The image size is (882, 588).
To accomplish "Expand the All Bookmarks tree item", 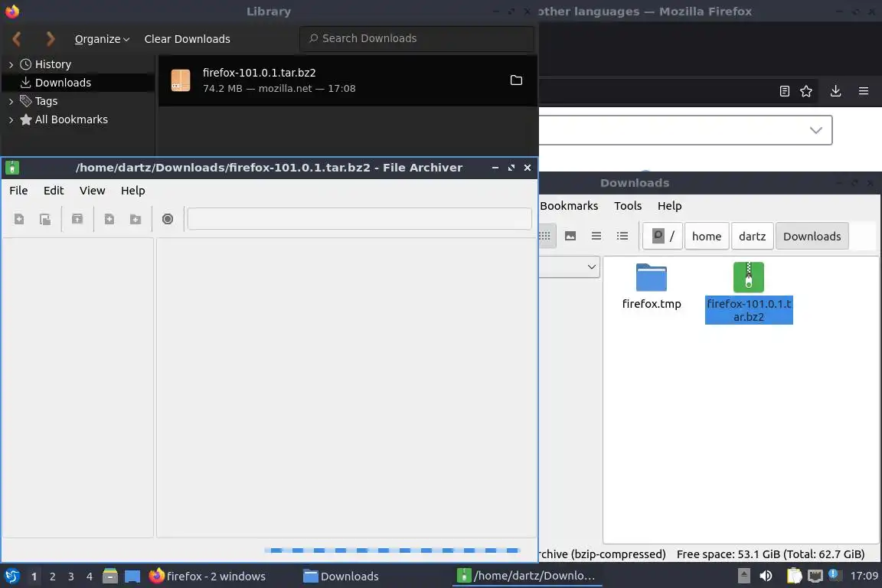I will (x=11, y=120).
